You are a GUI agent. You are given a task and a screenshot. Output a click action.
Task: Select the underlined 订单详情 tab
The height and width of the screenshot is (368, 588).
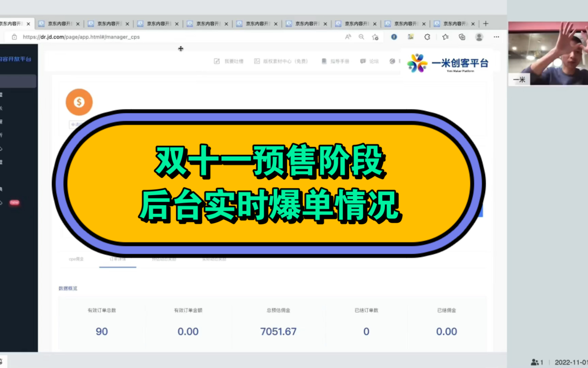118,259
